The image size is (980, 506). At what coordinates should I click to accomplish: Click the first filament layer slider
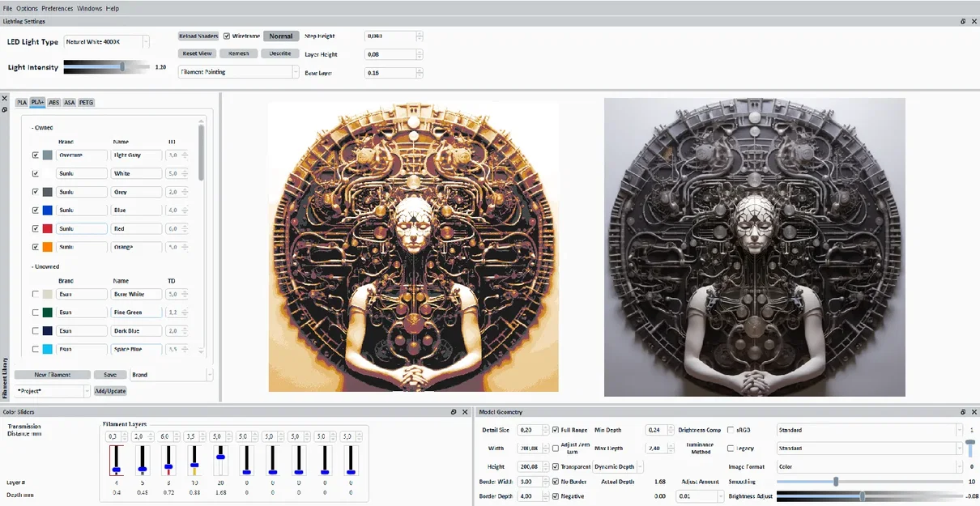(x=116, y=460)
